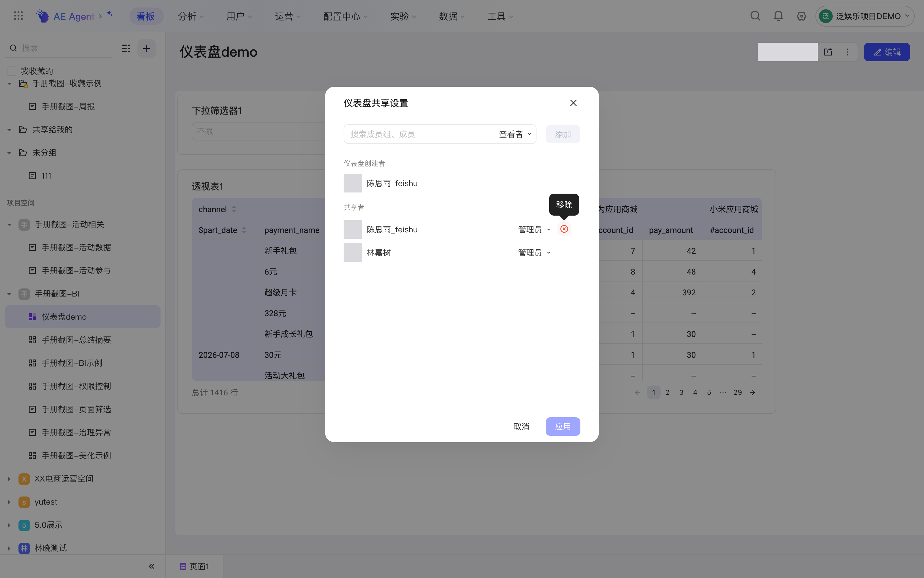924x578 pixels.
Task: Click the 5.0展示 space icon
Action: (x=24, y=525)
